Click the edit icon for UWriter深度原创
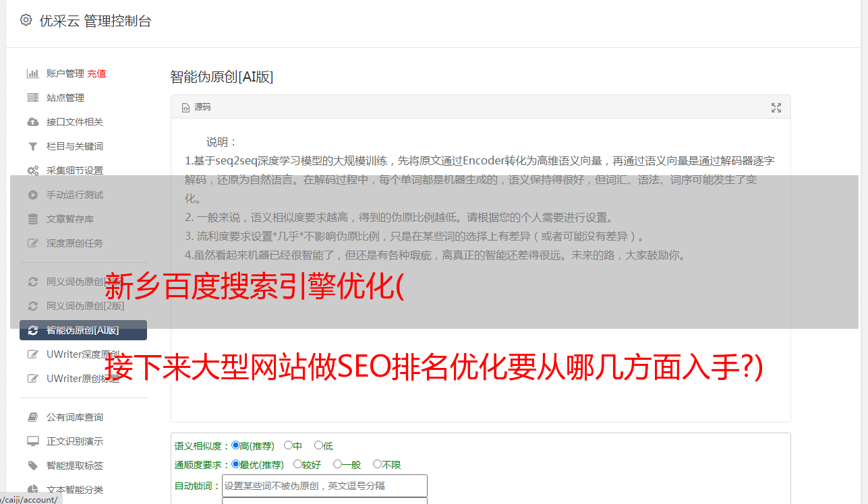This screenshot has width=868, height=504. (x=32, y=354)
